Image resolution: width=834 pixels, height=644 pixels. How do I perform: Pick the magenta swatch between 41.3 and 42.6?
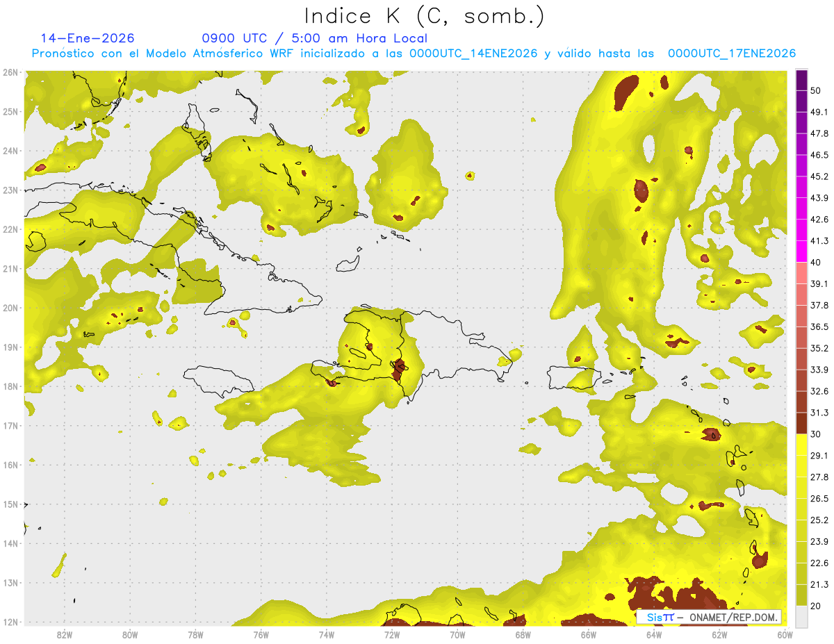802,230
